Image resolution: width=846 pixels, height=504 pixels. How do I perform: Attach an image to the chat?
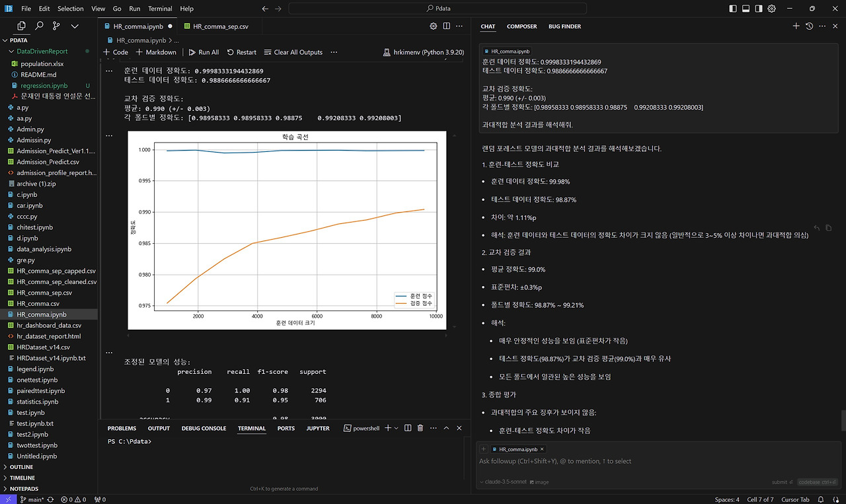click(x=539, y=482)
